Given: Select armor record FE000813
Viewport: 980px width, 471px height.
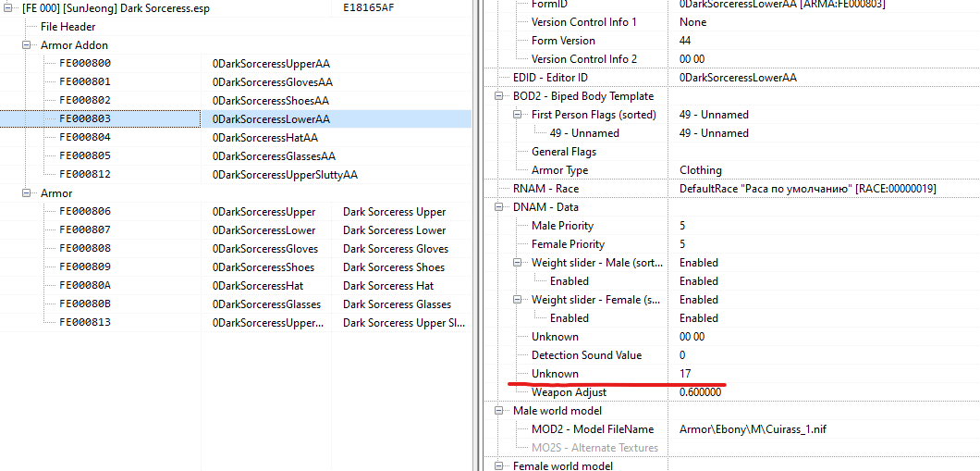Looking at the screenshot, I should (85, 322).
